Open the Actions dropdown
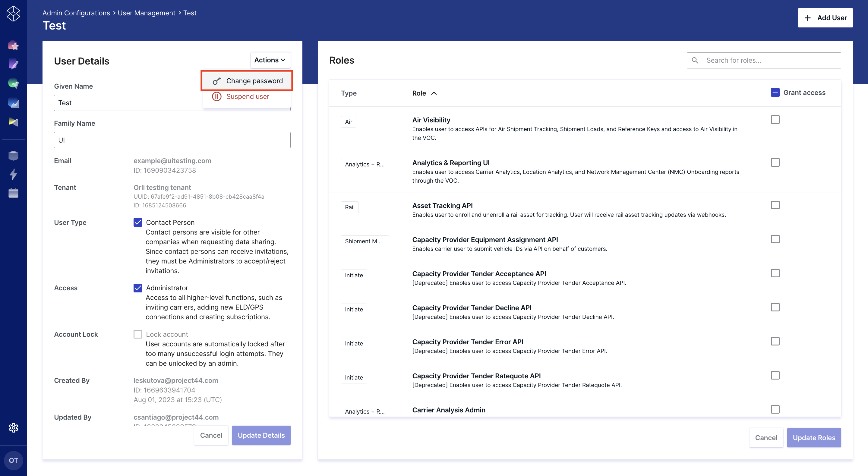Viewport: 868px width, 476px height. click(270, 60)
